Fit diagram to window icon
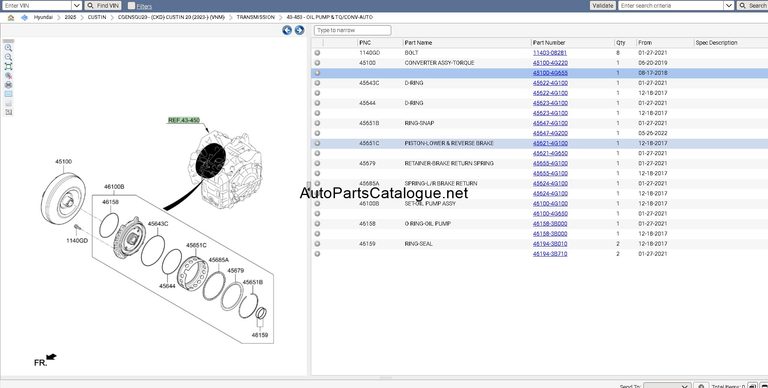The image size is (768, 388). (x=8, y=67)
